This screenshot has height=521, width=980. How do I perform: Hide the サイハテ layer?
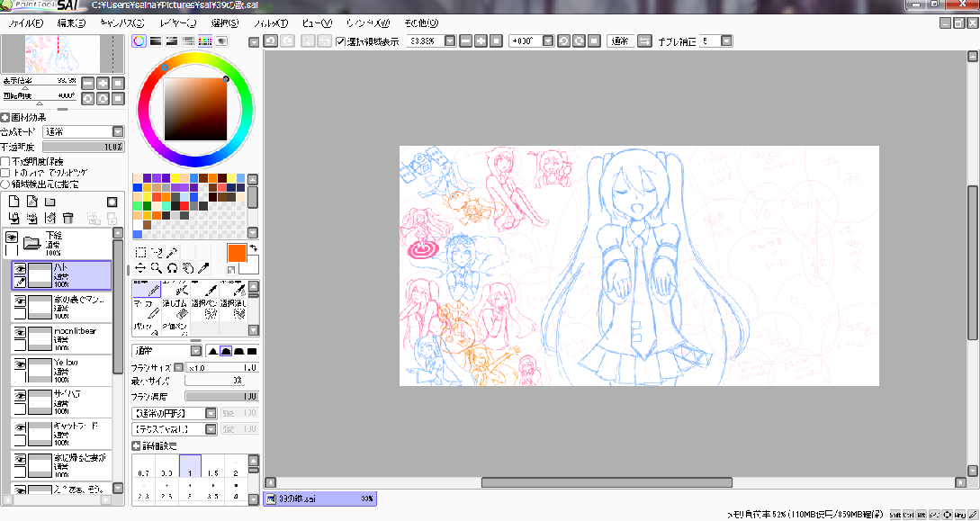(x=20, y=395)
